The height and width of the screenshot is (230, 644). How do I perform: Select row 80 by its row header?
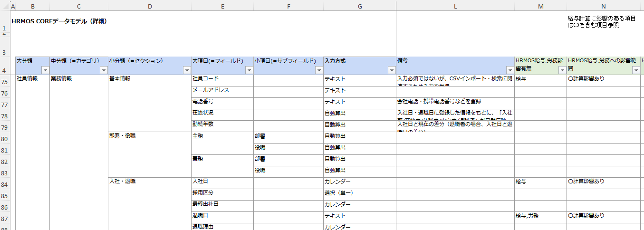5,140
